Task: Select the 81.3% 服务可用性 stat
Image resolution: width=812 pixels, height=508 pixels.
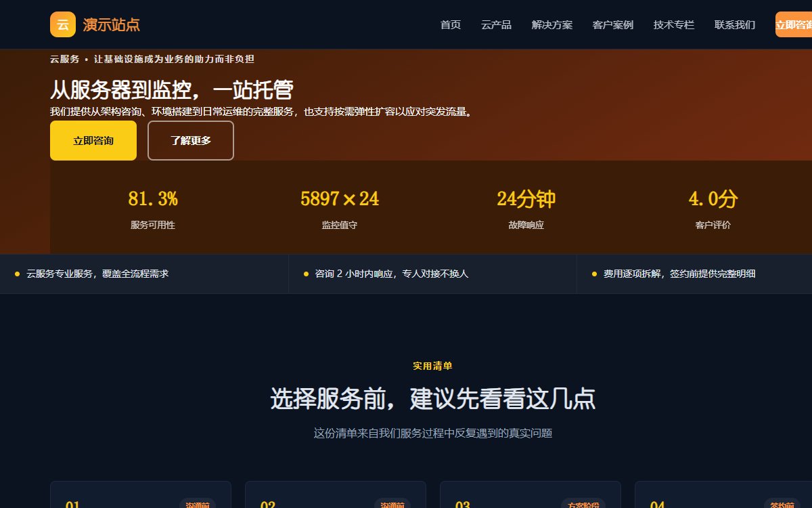Action: [x=153, y=209]
